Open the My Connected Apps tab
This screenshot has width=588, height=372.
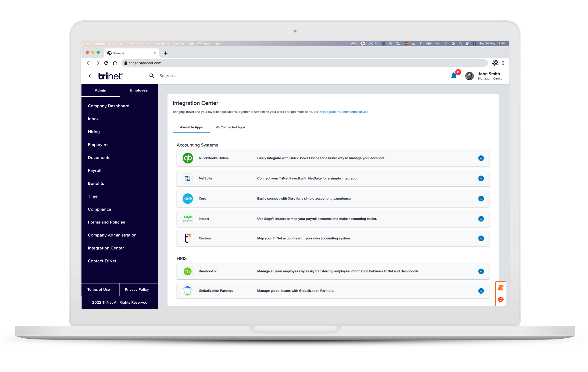click(230, 127)
